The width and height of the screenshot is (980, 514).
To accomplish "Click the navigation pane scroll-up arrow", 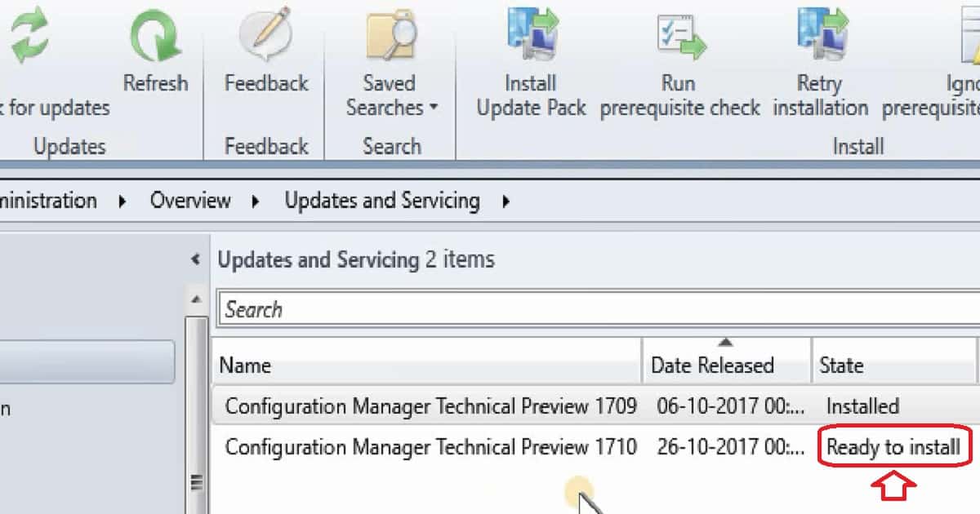I will tap(196, 299).
